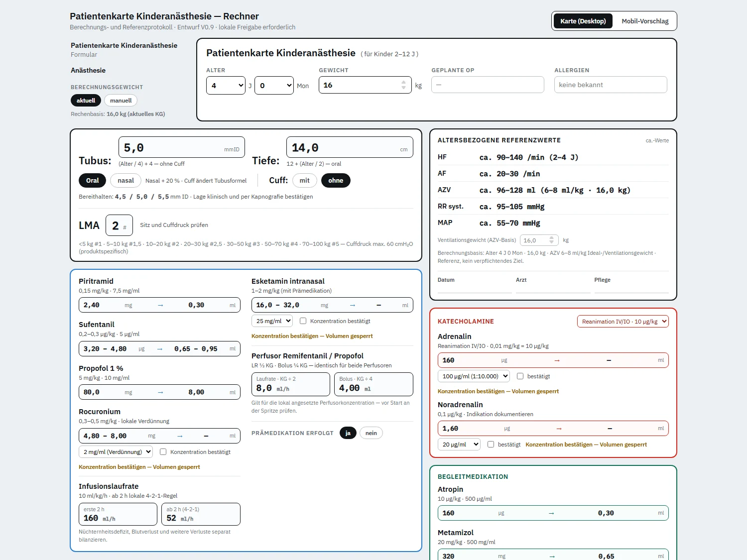Click the 'Anästhesie' sidebar item
747x560 pixels.
(x=88, y=70)
